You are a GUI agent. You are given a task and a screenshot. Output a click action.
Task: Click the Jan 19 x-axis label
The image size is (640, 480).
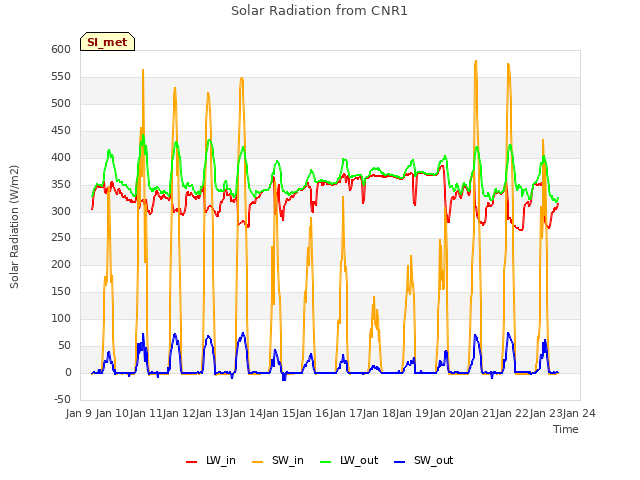412,413
